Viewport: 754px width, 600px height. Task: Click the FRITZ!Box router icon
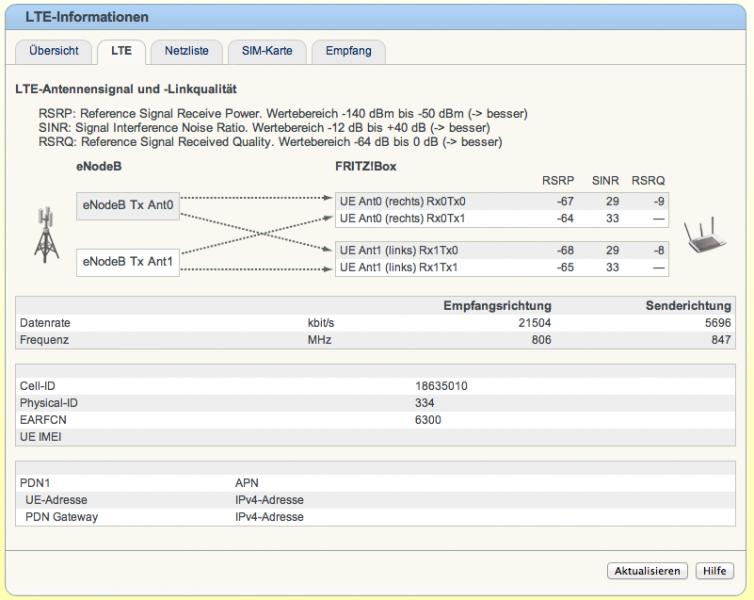point(705,234)
